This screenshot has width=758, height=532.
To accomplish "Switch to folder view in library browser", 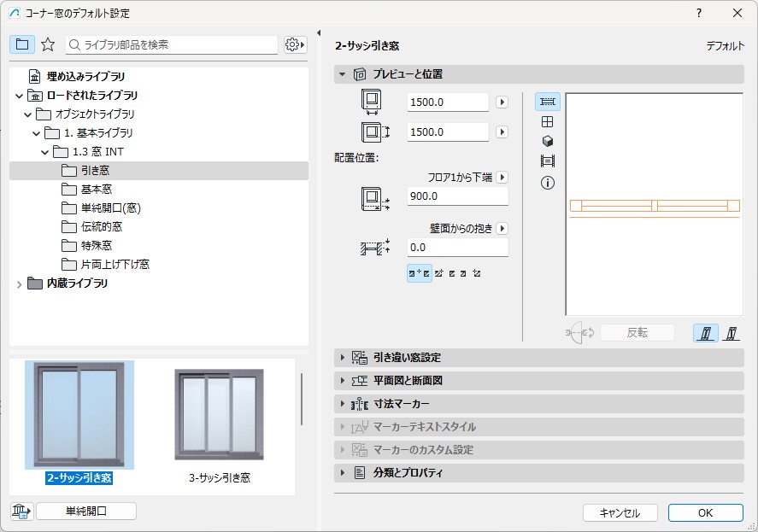I will [21, 44].
